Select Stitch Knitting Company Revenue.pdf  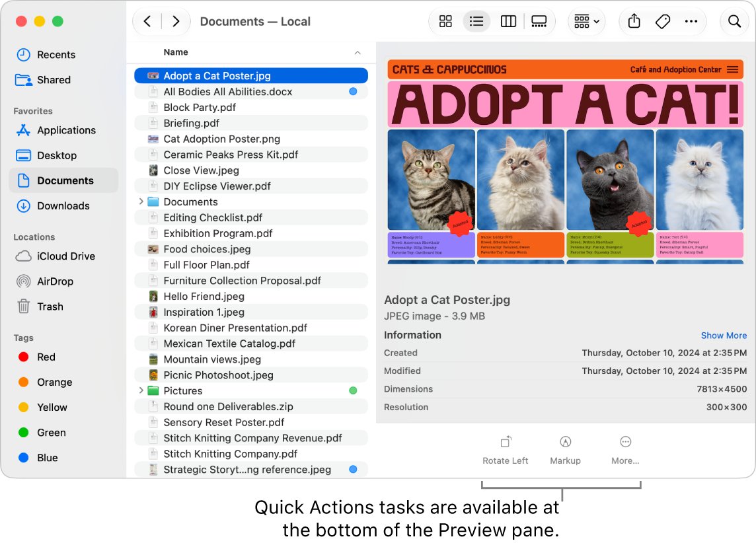250,438
